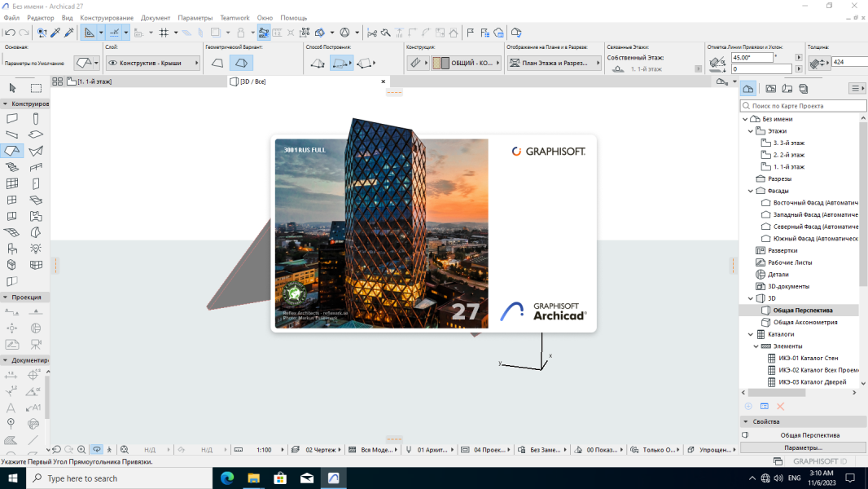Select the Column tool
The image size is (868, 489).
tap(36, 118)
